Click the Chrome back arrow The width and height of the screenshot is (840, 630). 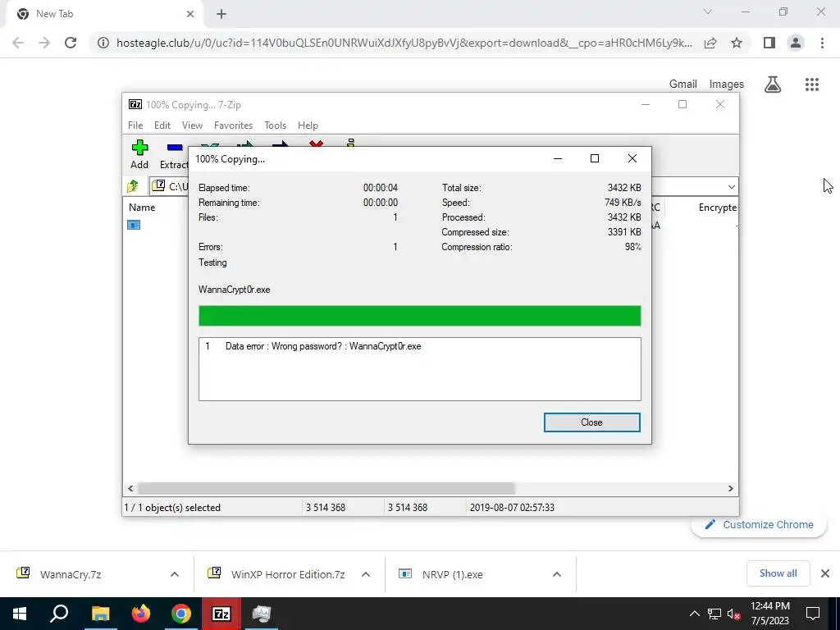coord(18,43)
